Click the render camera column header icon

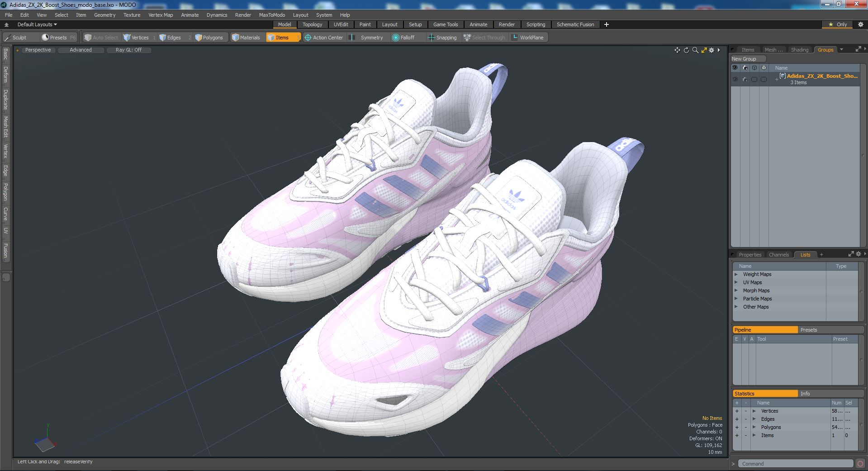[745, 68]
